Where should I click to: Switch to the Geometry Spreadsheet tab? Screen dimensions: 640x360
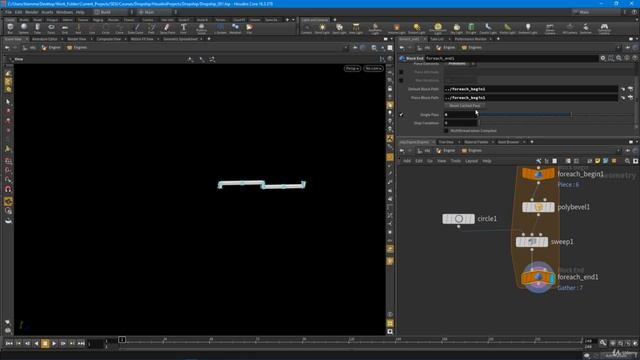tap(180, 39)
